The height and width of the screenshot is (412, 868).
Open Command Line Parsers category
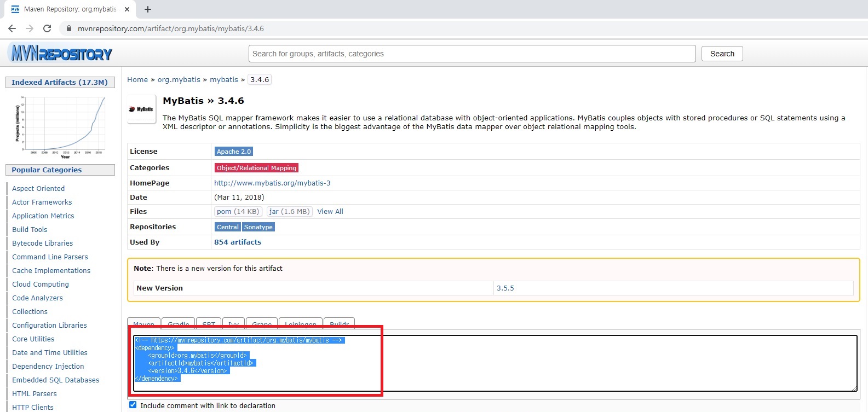pos(50,257)
